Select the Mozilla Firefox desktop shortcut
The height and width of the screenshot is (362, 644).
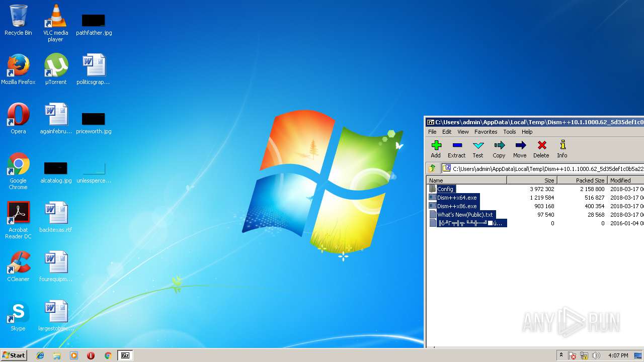coord(18,69)
